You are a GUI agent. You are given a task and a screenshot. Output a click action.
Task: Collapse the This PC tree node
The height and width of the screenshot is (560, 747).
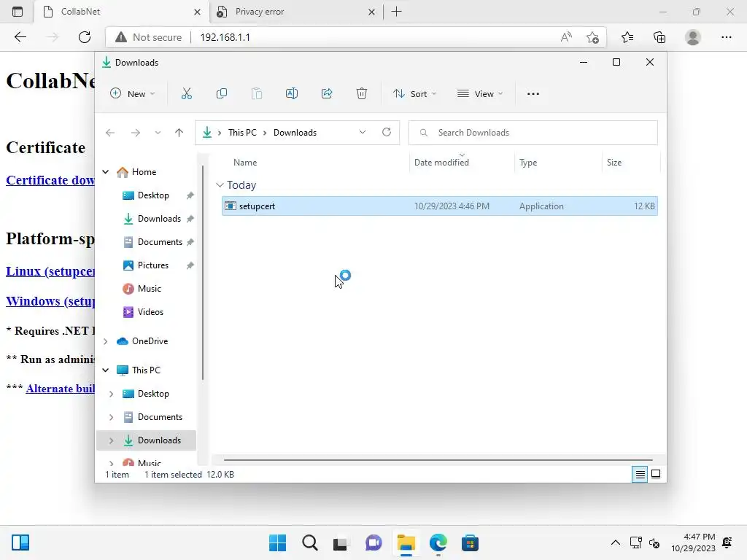tap(106, 370)
